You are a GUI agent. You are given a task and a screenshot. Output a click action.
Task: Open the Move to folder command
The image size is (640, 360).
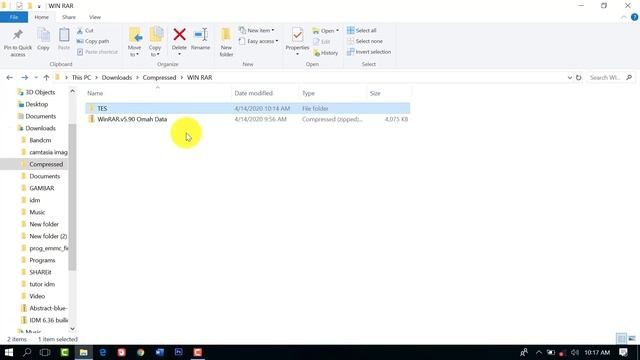point(135,42)
